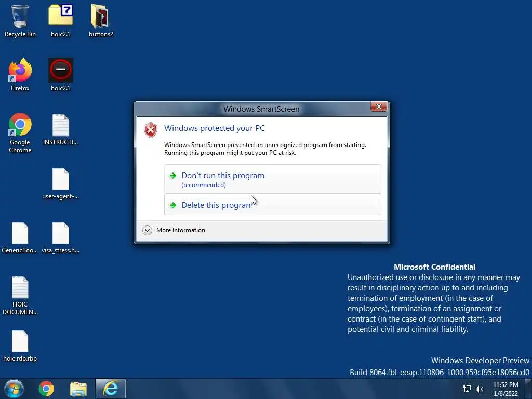The image size is (532, 399).
Task: Select the Firefox desktop shortcut
Action: (x=20, y=75)
